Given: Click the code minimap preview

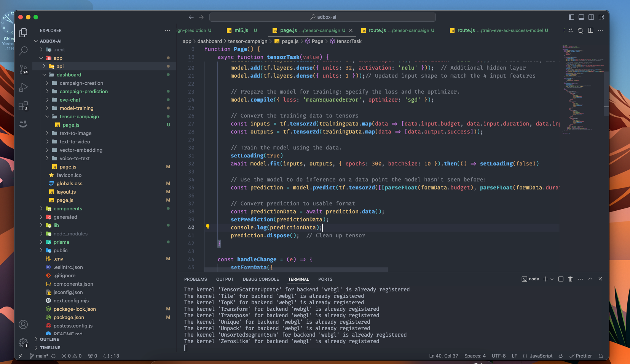Looking at the screenshot, I should [x=582, y=89].
